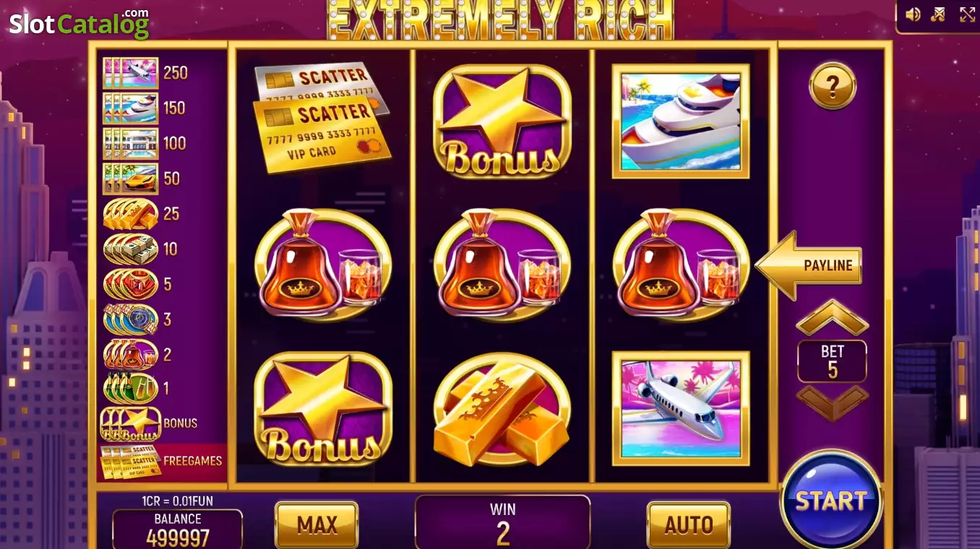Click the Scatter VIP card symbol on reels

pyautogui.click(x=322, y=117)
